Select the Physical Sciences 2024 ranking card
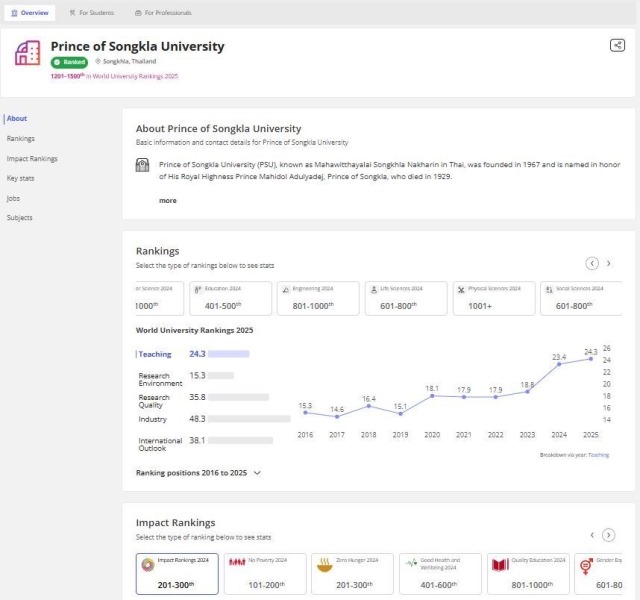Screen dimensions: 640x600 coord(494,298)
